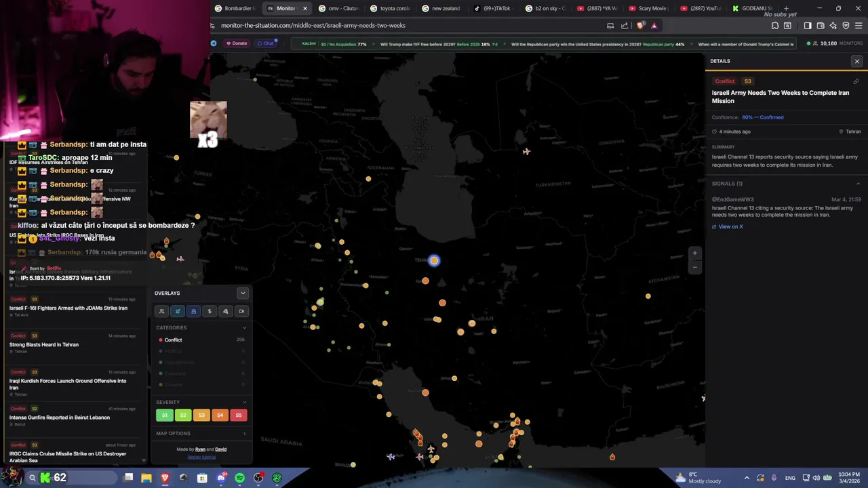Open the browser hamburger menu
868x488 pixels.
[859, 26]
